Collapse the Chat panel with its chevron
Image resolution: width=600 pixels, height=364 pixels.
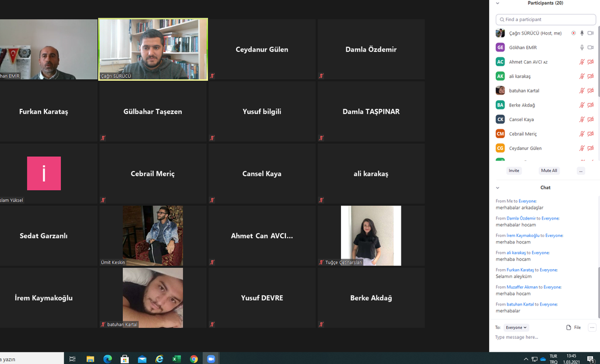(x=497, y=188)
